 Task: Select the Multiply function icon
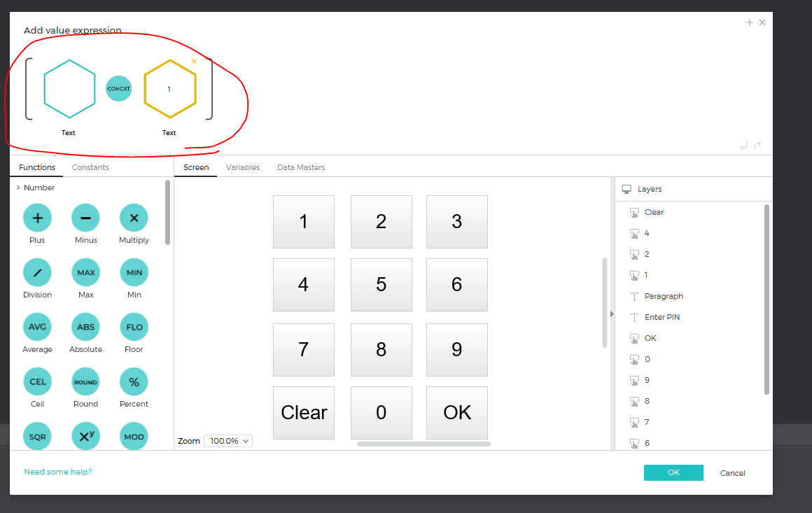click(134, 218)
